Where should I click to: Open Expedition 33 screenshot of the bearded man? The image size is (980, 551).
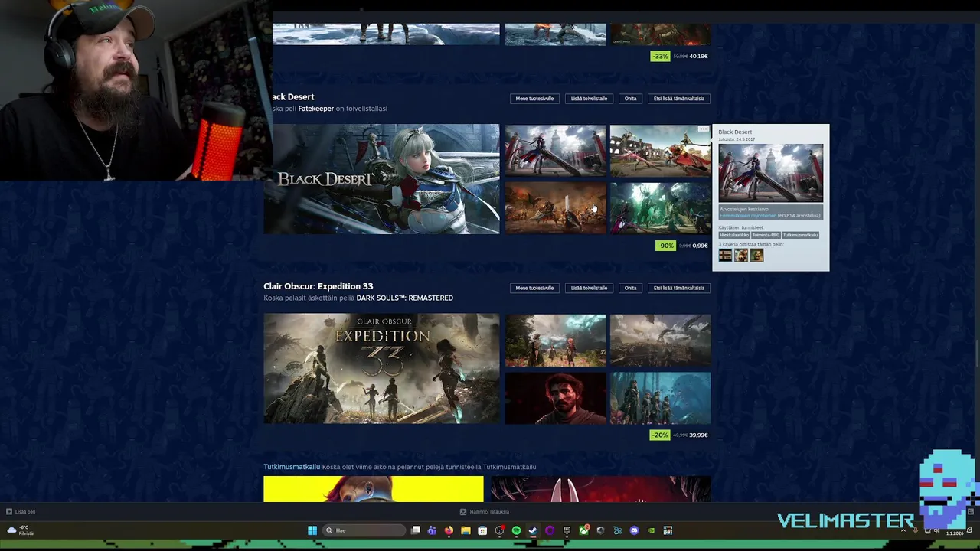point(555,398)
